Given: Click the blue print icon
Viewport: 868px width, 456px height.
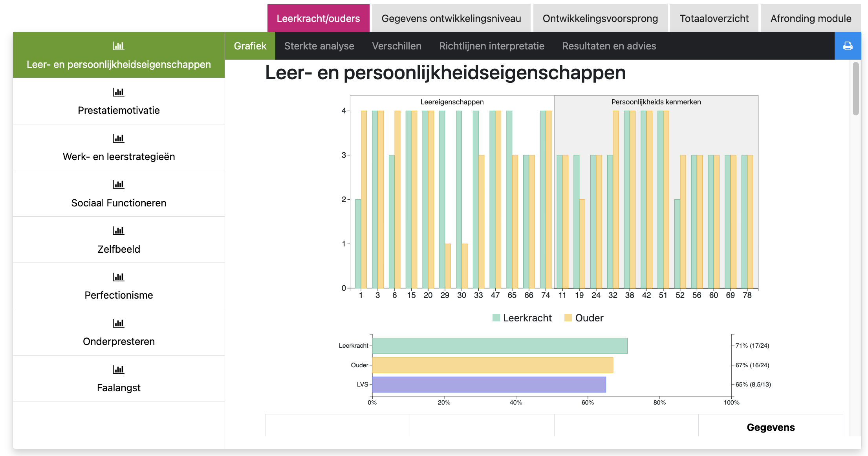Looking at the screenshot, I should click(x=848, y=46).
